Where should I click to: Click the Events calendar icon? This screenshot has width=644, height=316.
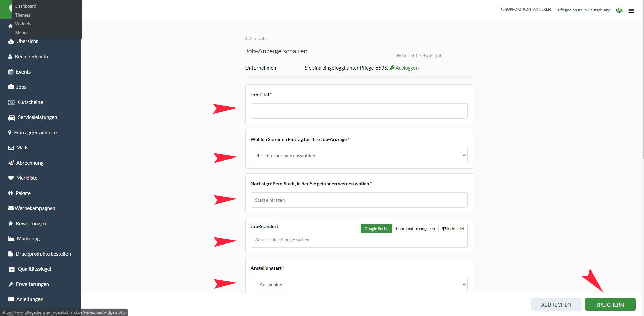(x=11, y=72)
